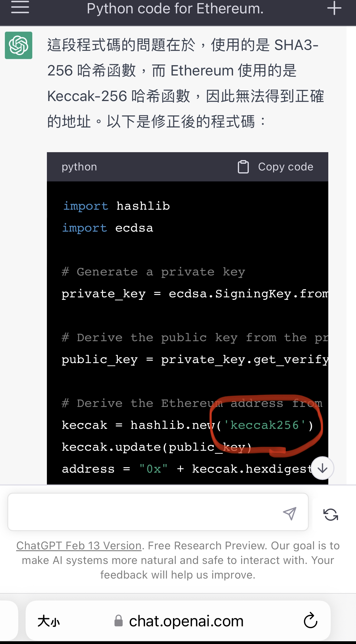Regenerate response with refresh arrows icon
Screen dimensions: 356x644
click(331, 515)
